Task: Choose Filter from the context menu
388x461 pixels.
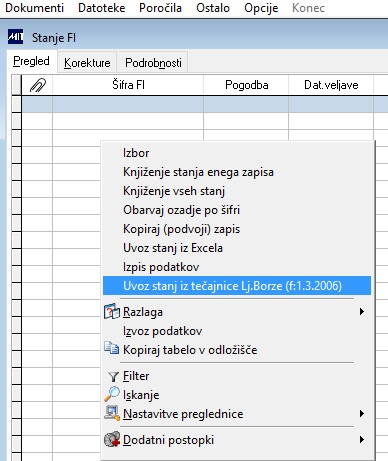Action: [x=237, y=376]
